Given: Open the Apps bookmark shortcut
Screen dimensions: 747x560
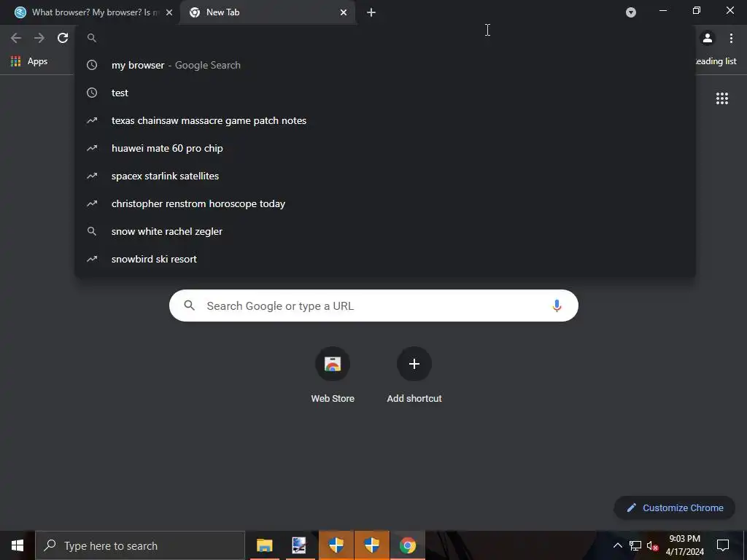Looking at the screenshot, I should click(x=29, y=61).
